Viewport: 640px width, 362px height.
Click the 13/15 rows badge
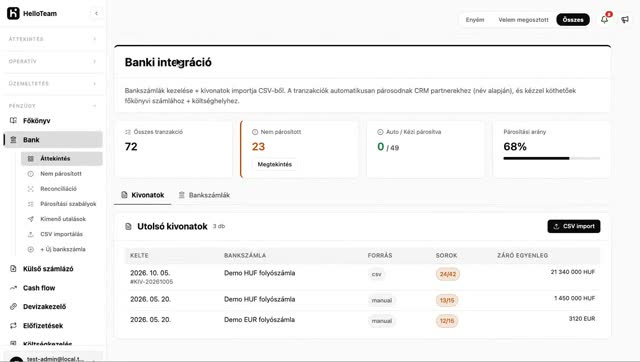[447, 300]
